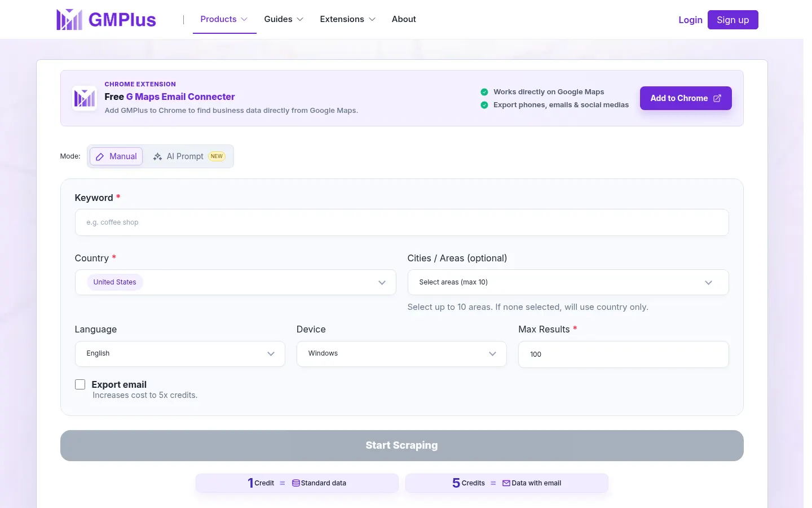This screenshot has width=812, height=508.
Task: Click the Add to Chrome button
Action: (x=686, y=98)
